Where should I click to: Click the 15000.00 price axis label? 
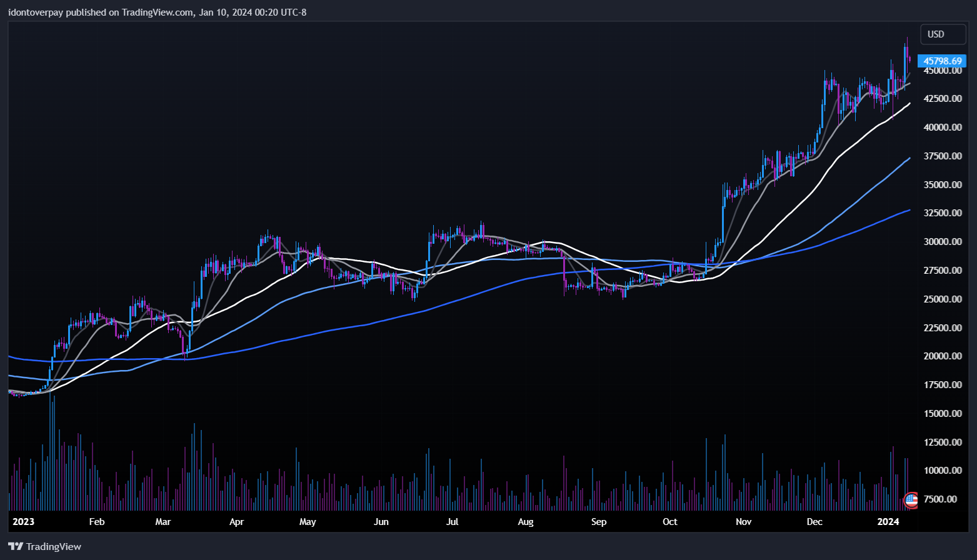[x=943, y=414]
